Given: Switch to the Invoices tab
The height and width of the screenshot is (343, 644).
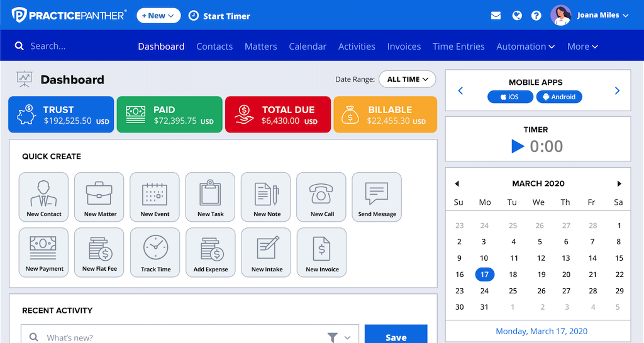Looking at the screenshot, I should pyautogui.click(x=404, y=46).
